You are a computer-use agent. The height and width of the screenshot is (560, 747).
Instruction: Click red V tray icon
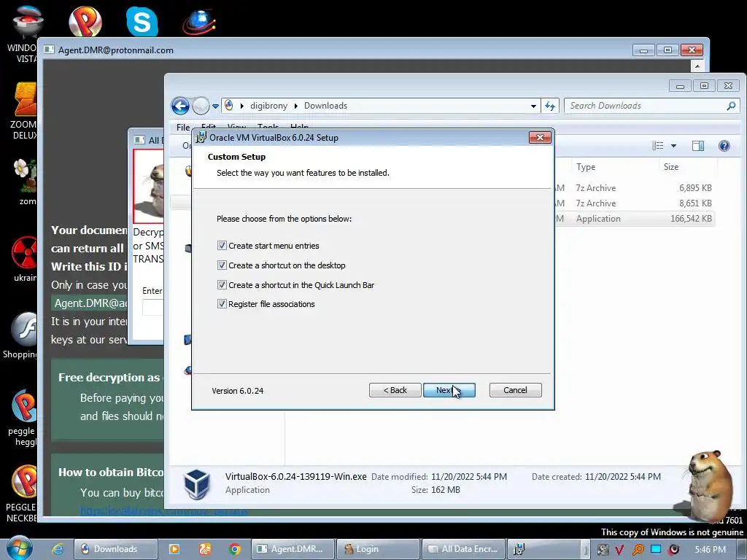[x=619, y=550]
